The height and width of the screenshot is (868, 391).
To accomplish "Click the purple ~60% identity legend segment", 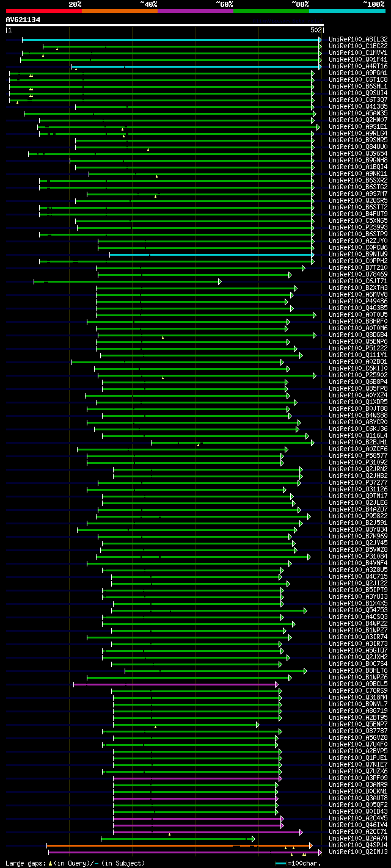I will 195,10.
